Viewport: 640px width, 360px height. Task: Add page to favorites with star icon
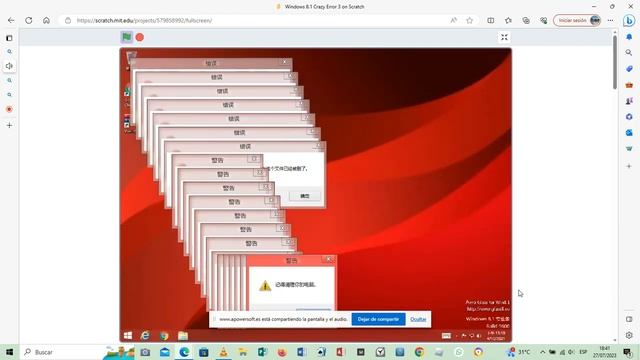coord(470,20)
